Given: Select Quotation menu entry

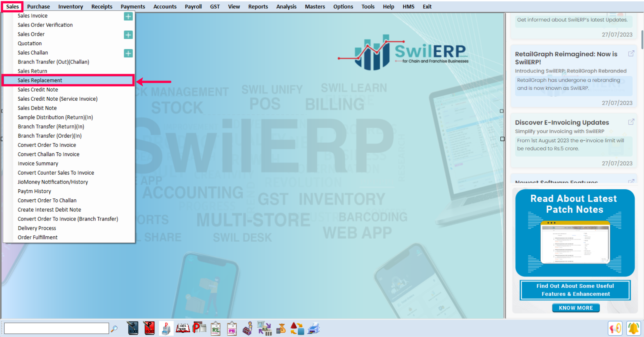Looking at the screenshot, I should [68, 43].
